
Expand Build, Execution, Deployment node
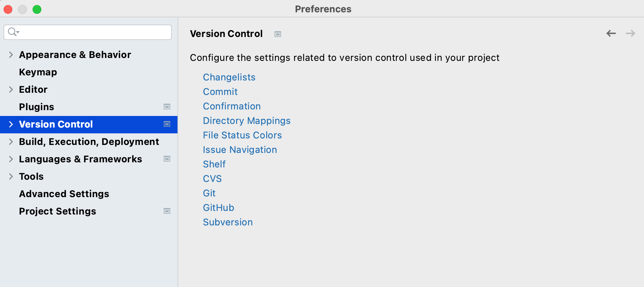pyautogui.click(x=11, y=142)
